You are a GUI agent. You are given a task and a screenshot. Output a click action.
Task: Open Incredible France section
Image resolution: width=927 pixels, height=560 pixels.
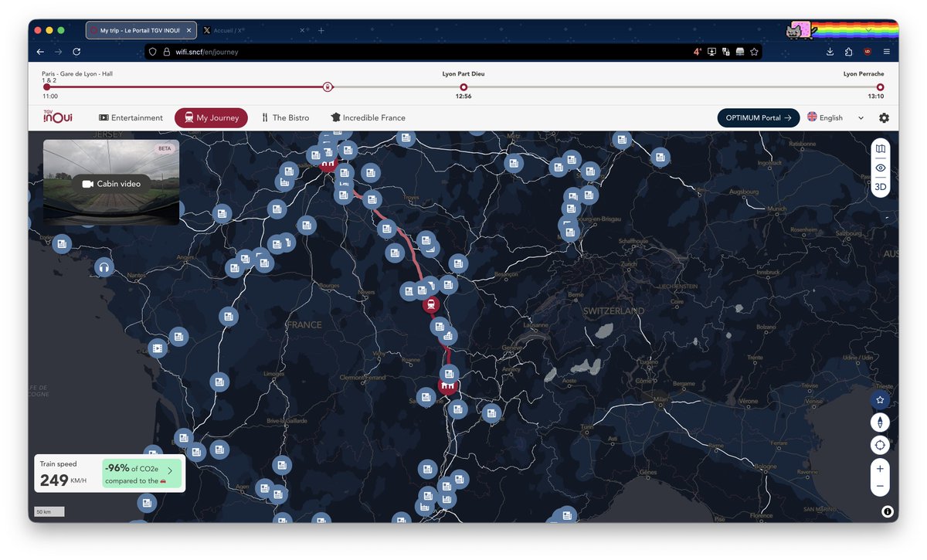(368, 117)
